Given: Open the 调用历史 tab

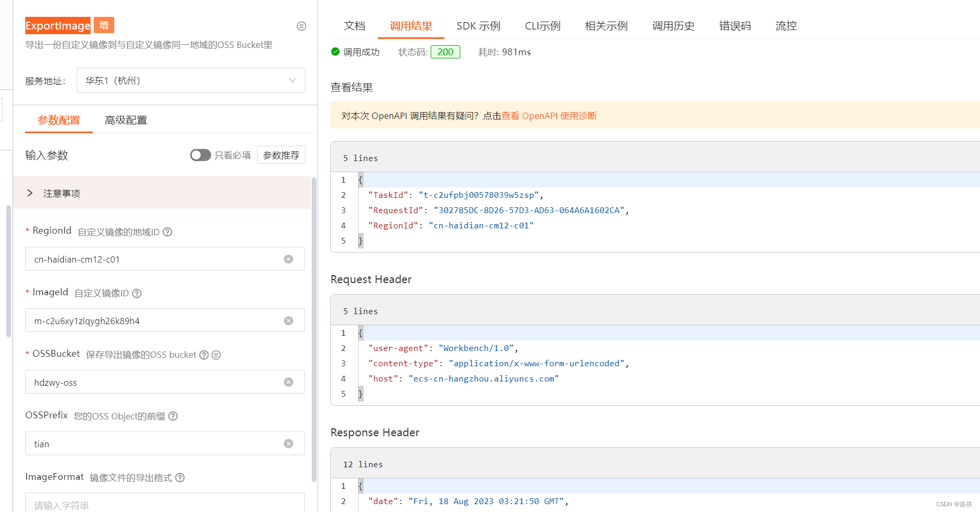Looking at the screenshot, I should pos(673,26).
